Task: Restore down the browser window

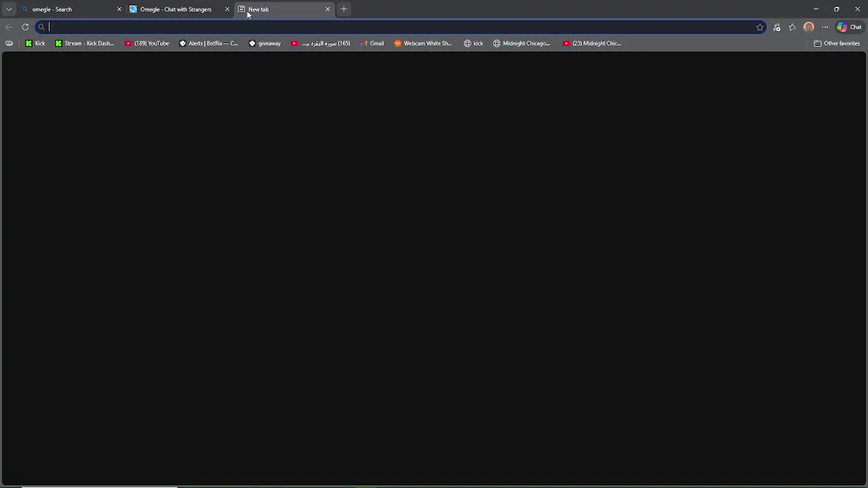Action: click(x=837, y=9)
